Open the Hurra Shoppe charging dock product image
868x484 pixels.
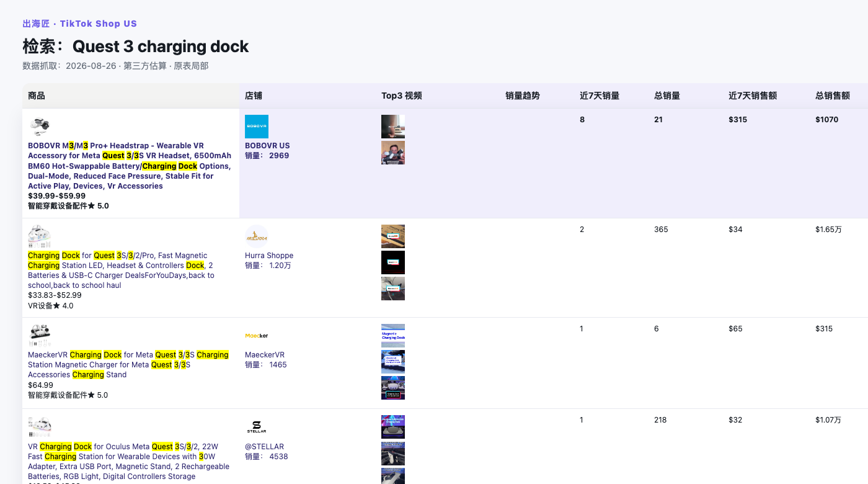[x=40, y=236]
